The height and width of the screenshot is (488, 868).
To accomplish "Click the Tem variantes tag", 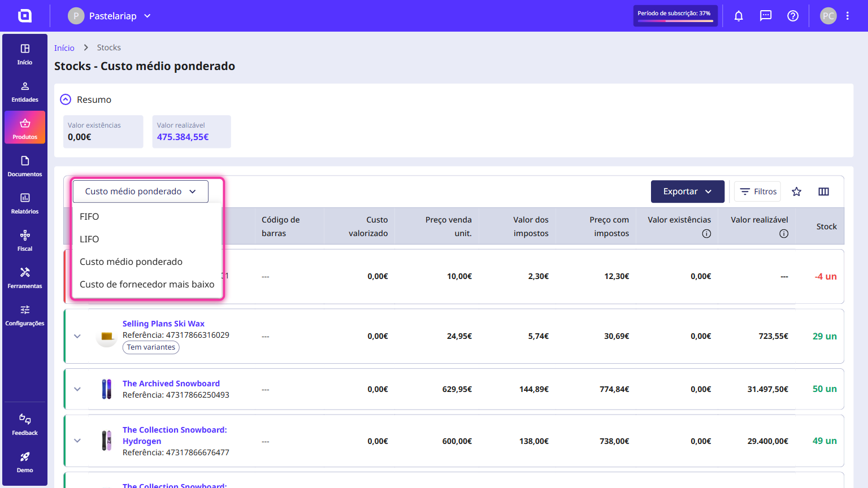I will pos(151,347).
